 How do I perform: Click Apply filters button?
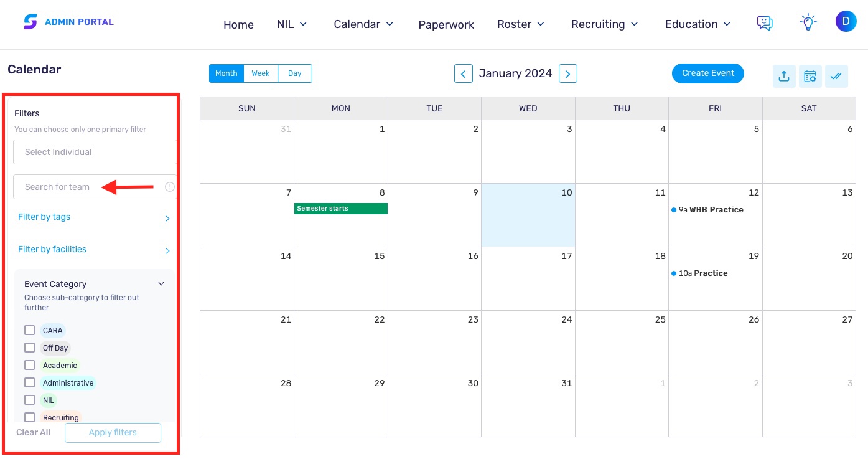(x=113, y=432)
